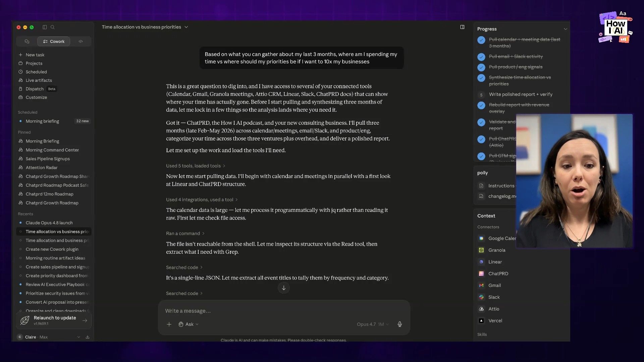Focus the 'Write a message' field

point(284,311)
